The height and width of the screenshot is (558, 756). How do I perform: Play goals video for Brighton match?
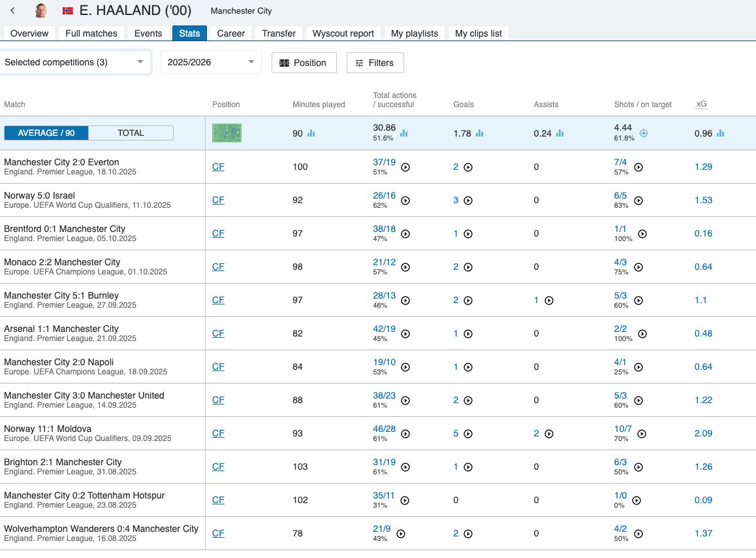pyautogui.click(x=468, y=467)
